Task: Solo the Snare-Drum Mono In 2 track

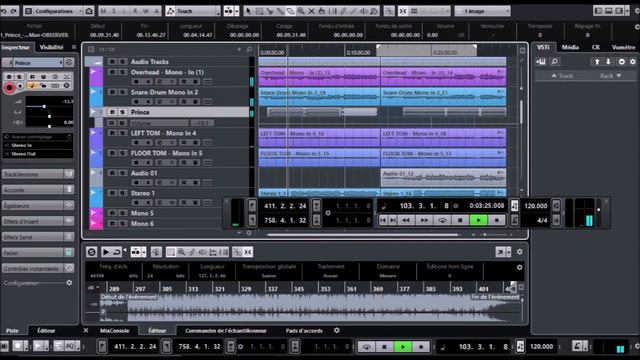Action: coord(122,92)
